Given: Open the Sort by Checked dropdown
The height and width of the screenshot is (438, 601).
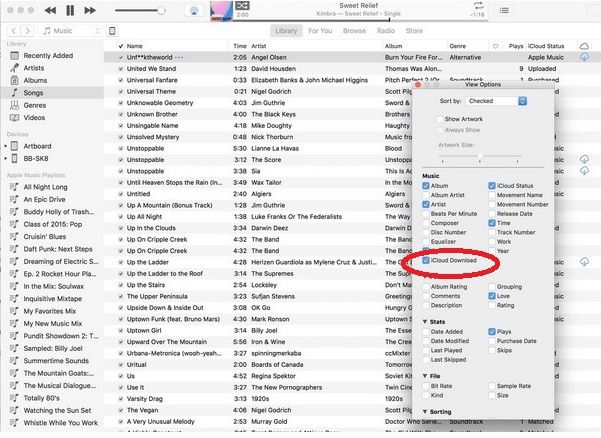Looking at the screenshot, I should [x=497, y=101].
